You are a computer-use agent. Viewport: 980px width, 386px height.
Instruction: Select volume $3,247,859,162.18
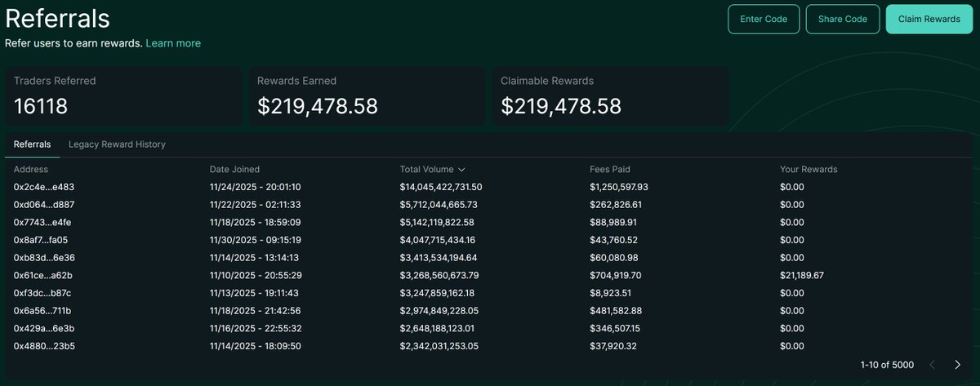click(x=438, y=293)
